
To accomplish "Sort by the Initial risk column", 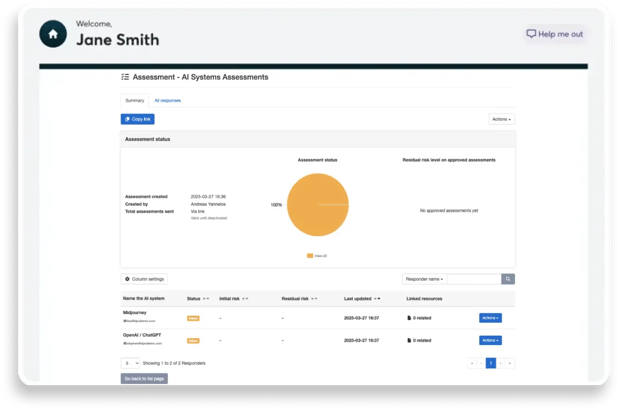I will click(233, 299).
